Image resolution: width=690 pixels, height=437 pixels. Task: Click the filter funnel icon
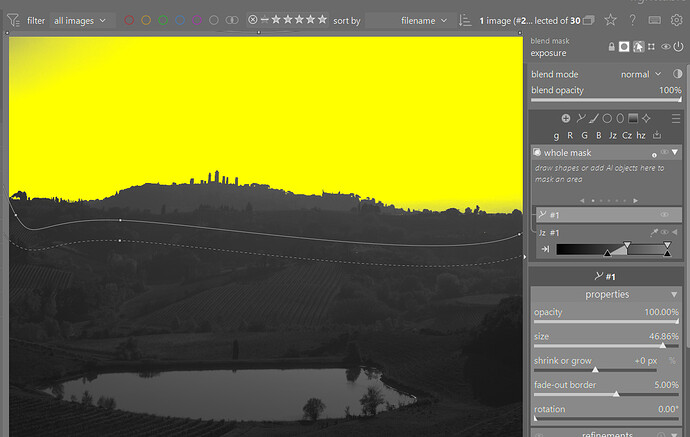point(13,20)
